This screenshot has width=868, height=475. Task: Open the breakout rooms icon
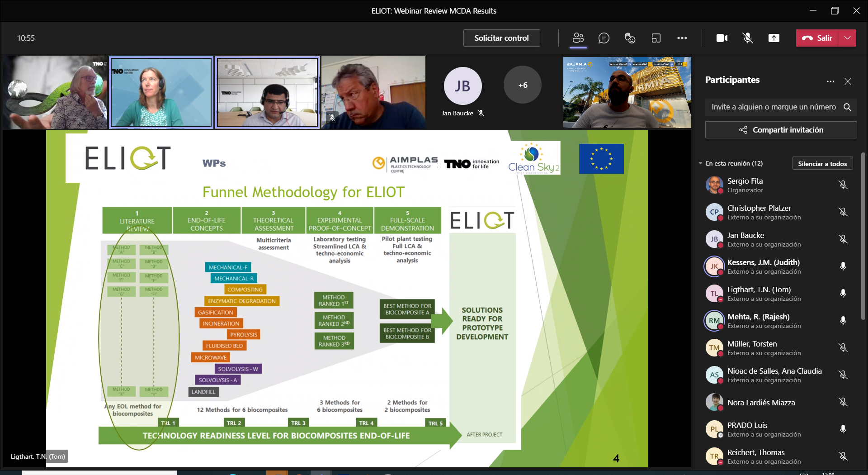pyautogui.click(x=656, y=38)
